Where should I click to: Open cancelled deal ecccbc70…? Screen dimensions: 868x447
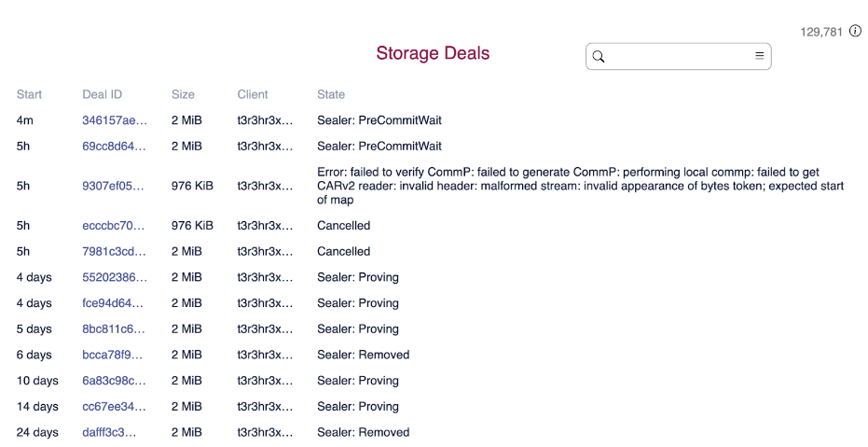pyautogui.click(x=114, y=226)
